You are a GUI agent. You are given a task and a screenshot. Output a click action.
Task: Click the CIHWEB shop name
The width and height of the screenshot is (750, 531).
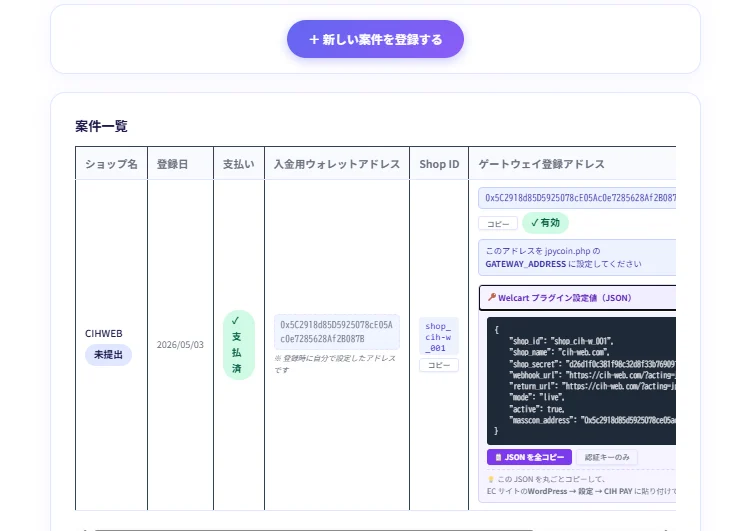(104, 333)
